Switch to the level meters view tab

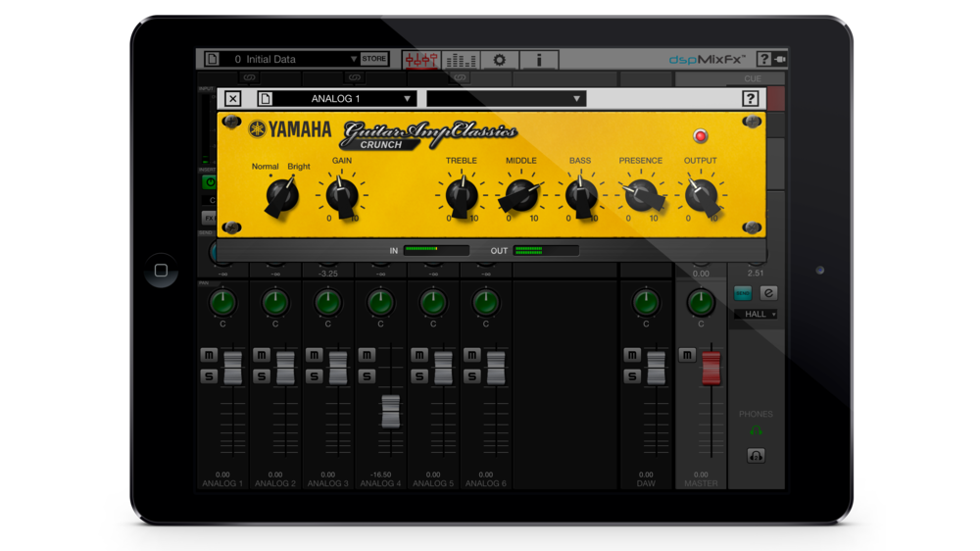click(x=462, y=60)
